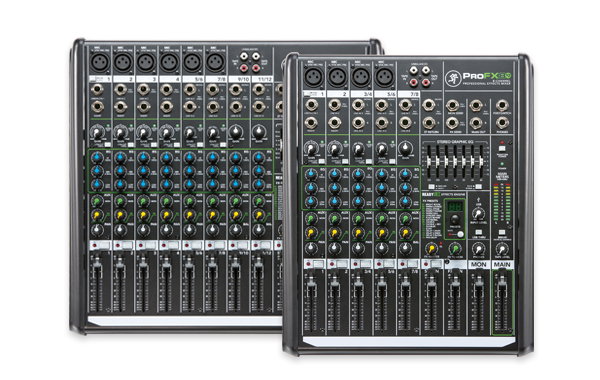The height and width of the screenshot is (380, 600).
Task: Click channel 5/6 XLR mic input on ProFX8 mixer
Action: pos(384,77)
